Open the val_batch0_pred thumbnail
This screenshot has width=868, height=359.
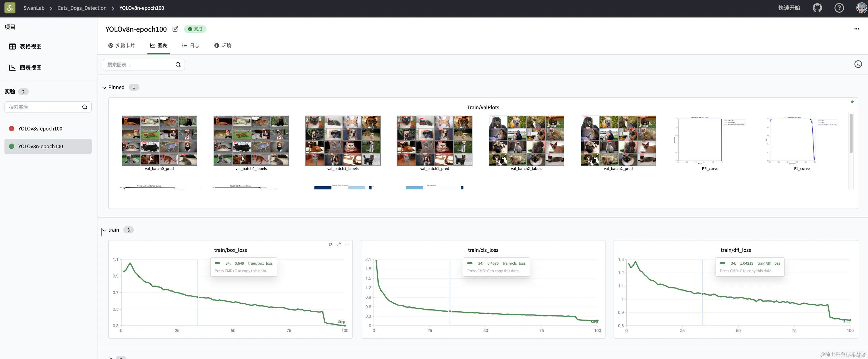click(159, 141)
